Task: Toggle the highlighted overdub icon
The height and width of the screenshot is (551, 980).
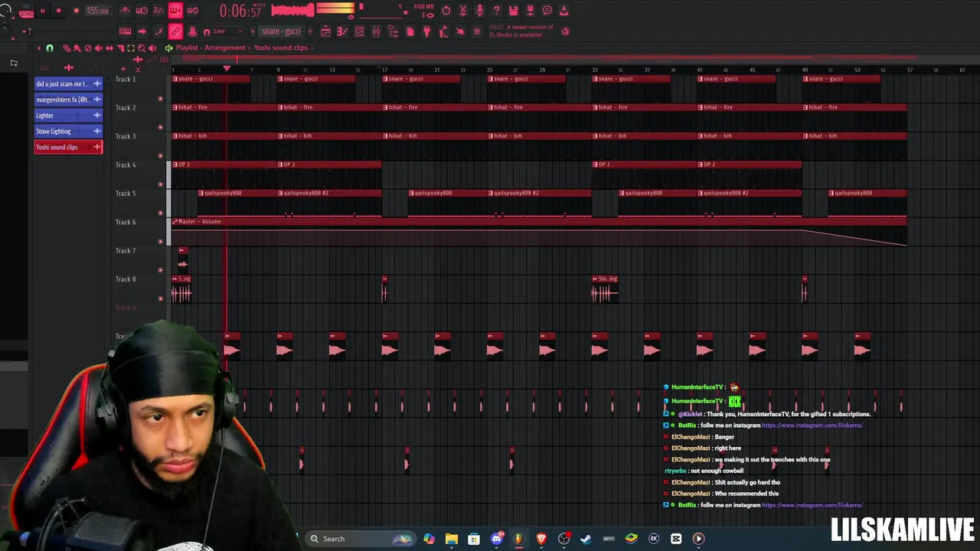Action: [175, 11]
